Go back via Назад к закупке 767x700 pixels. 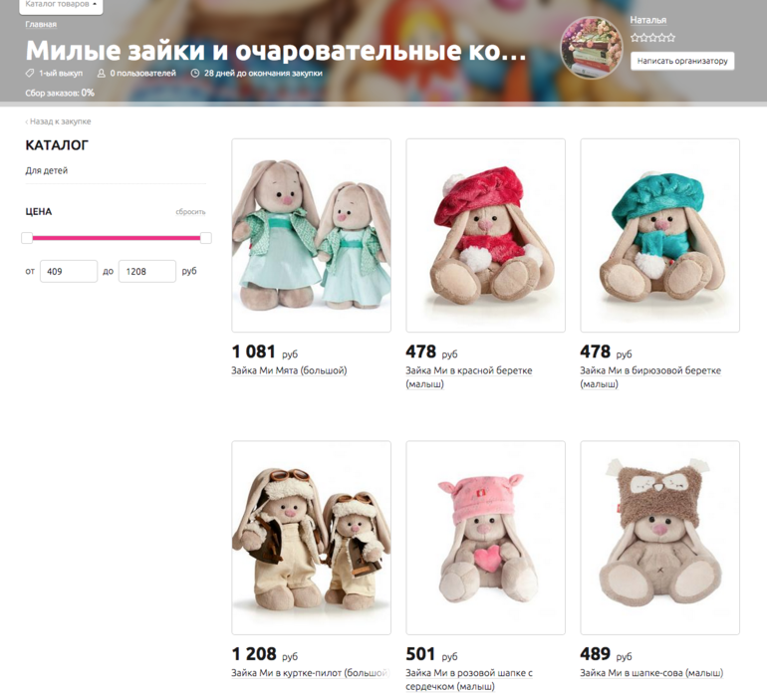click(58, 121)
